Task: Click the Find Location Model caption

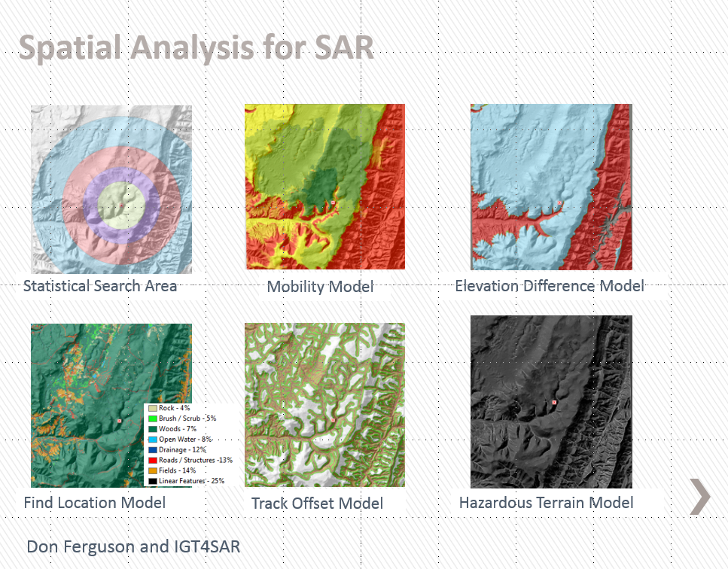Action: [x=95, y=503]
